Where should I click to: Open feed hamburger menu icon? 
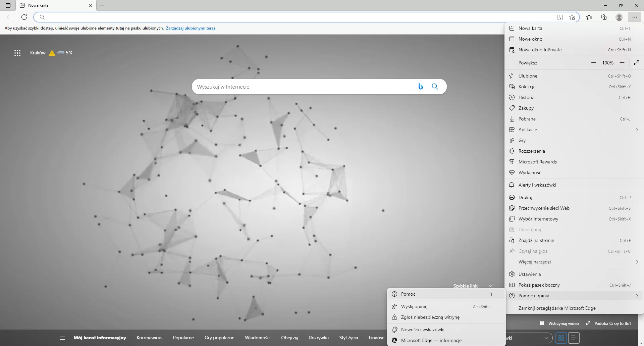[x=62, y=338]
